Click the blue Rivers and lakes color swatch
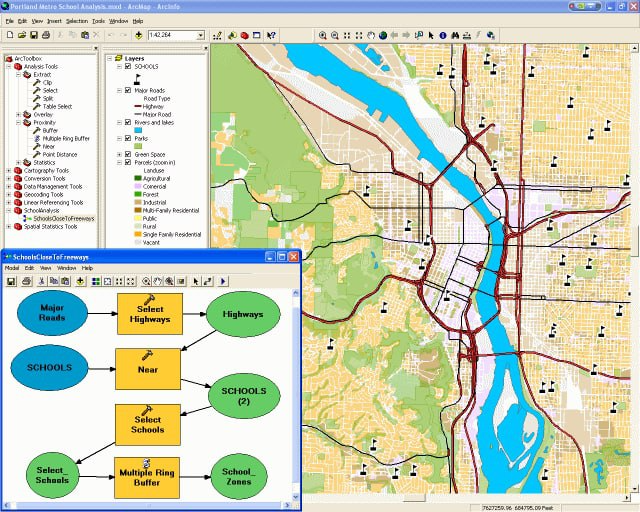This screenshot has height=512, width=640. pyautogui.click(x=138, y=130)
